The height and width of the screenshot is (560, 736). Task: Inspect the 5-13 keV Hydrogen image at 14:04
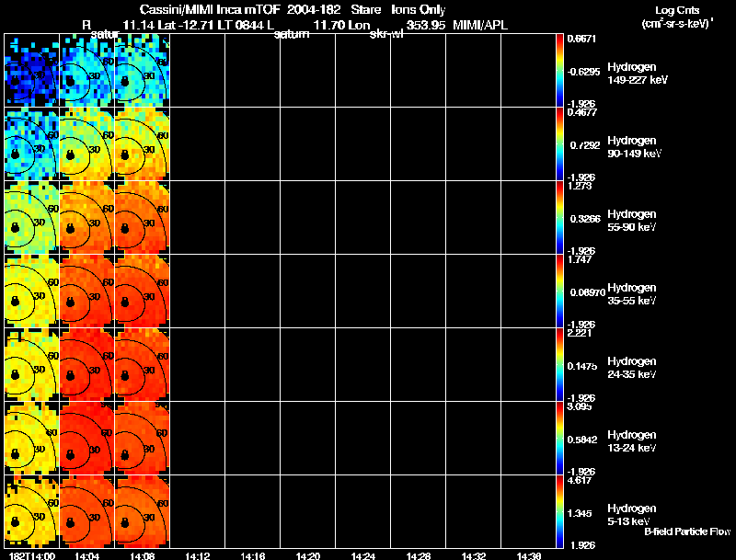(86, 512)
